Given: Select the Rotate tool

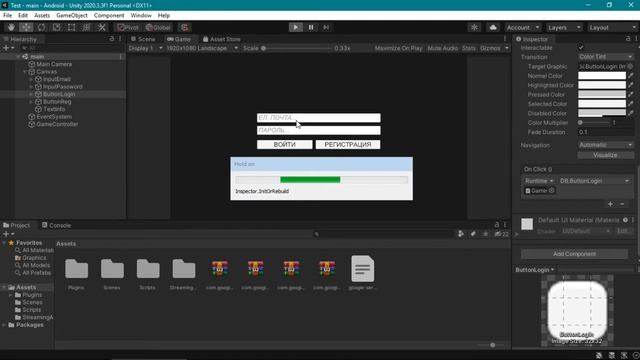Looking at the screenshot, I should (41, 27).
